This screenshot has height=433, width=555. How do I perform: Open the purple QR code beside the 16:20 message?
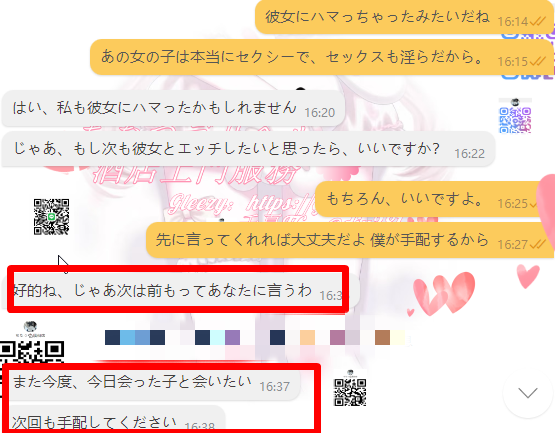(x=515, y=120)
